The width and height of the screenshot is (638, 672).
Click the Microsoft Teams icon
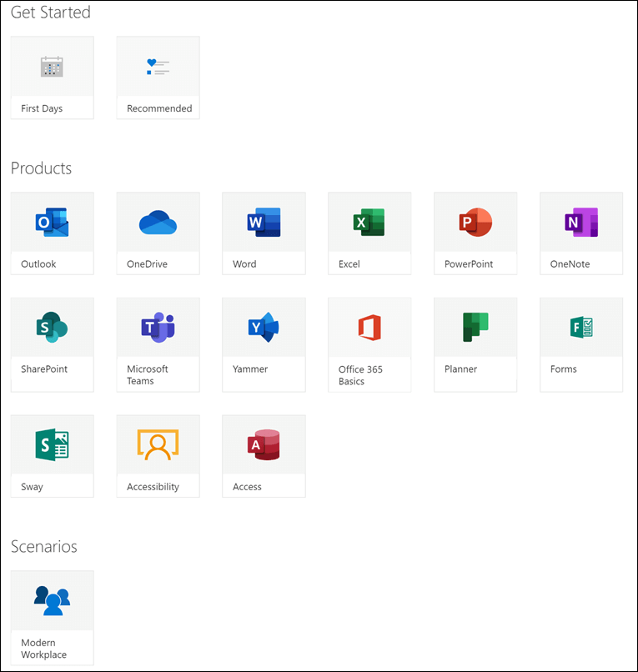click(158, 328)
